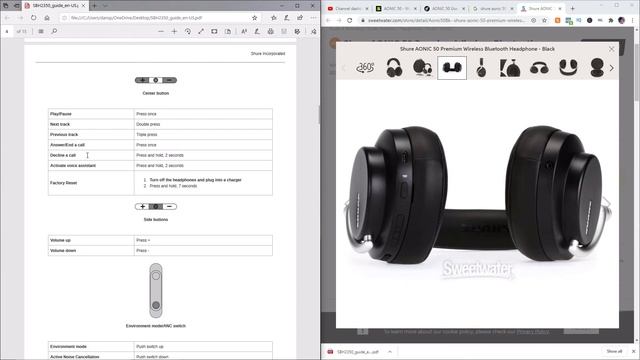Select carrying case thumbnail
Screen dimensions: 640x360
tap(510, 68)
